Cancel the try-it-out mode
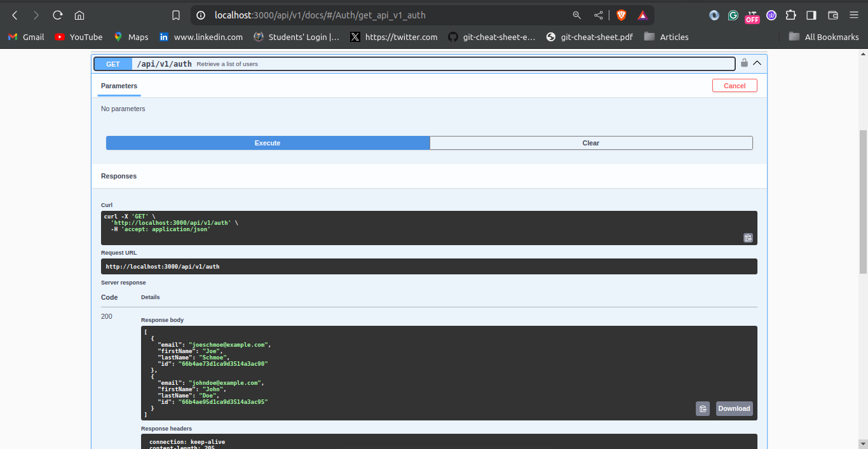Screen dimensions: 868x449 (735, 86)
